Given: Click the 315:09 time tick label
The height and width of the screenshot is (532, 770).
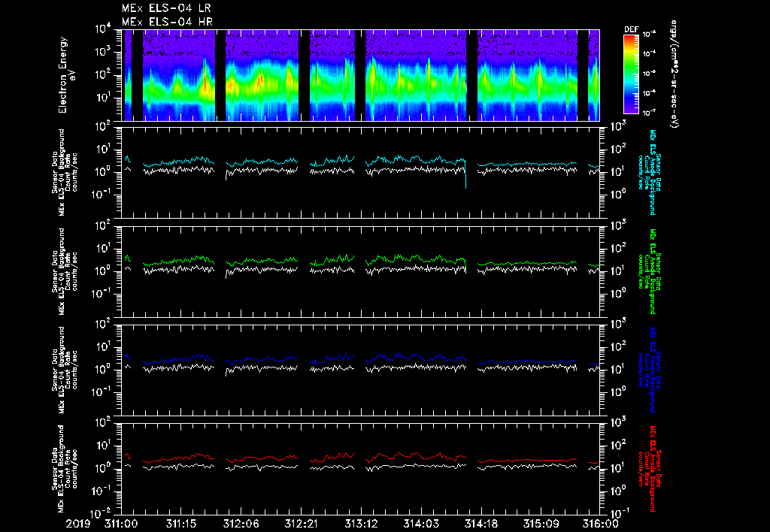Looking at the screenshot, I should [540, 523].
